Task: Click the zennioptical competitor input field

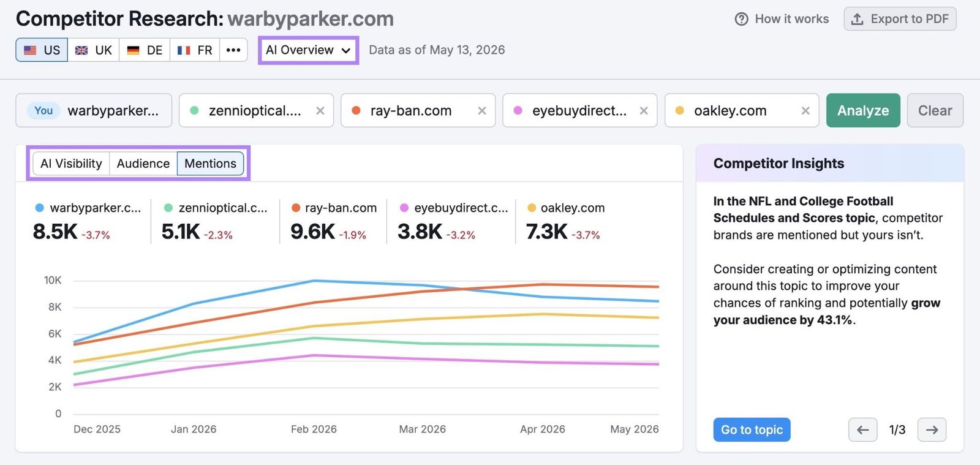Action: [256, 110]
